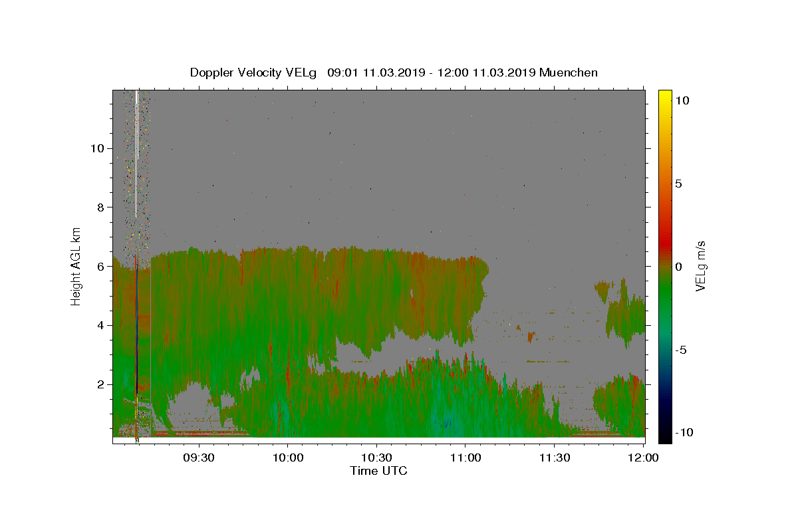Click the colorbar label '5'

coord(678,184)
